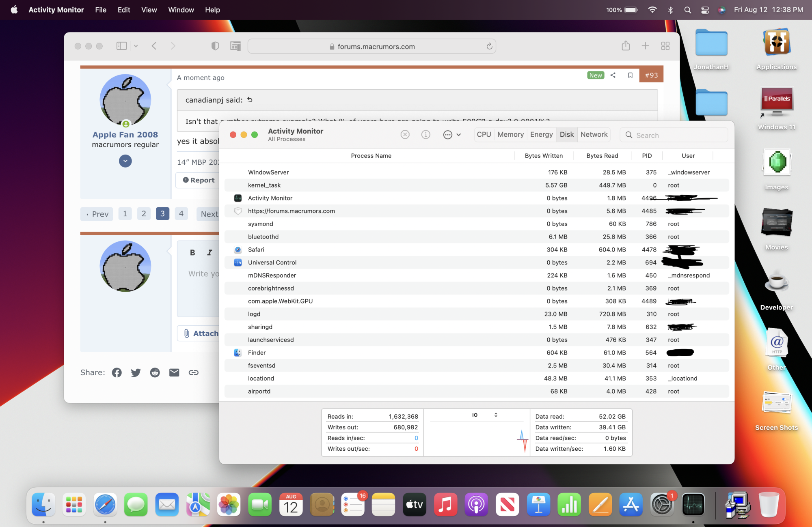Viewport: 812px width, 527px height.
Task: Toggle italic formatting in reply editor
Action: point(209,252)
